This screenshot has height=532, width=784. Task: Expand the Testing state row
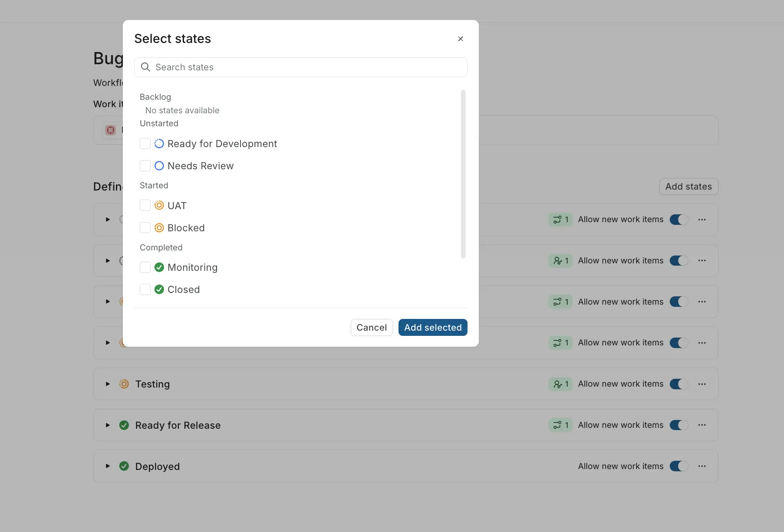pyautogui.click(x=108, y=384)
